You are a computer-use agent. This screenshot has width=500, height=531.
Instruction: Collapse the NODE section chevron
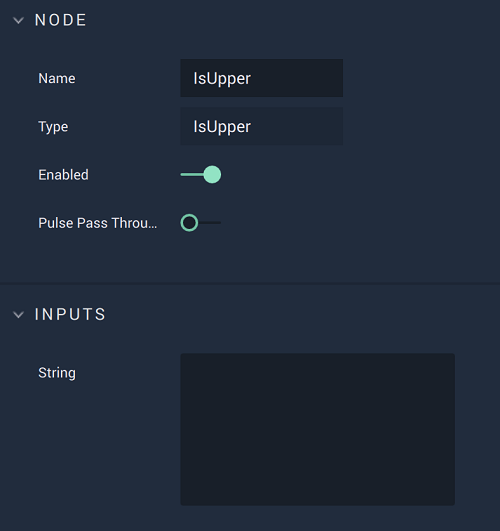coord(18,21)
